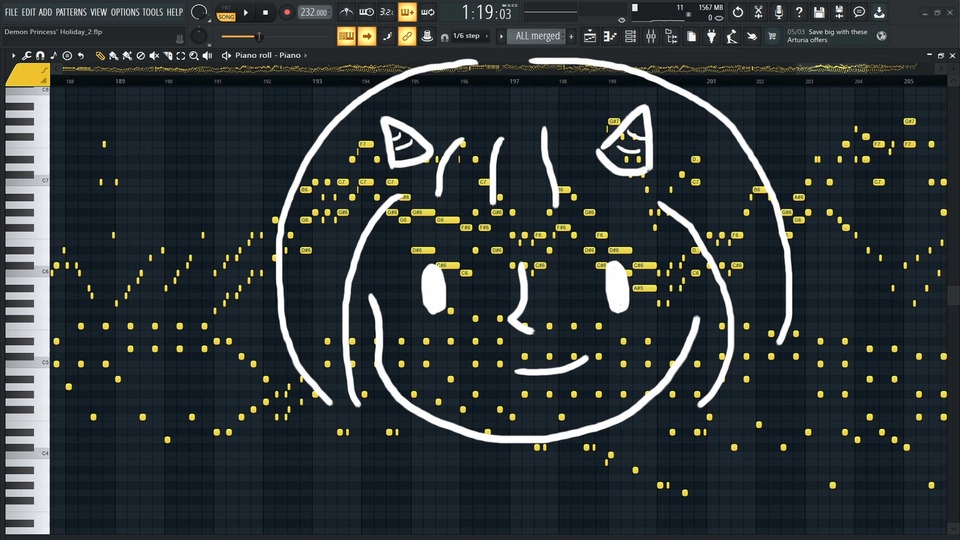The height and width of the screenshot is (540, 960).
Task: Open the FILE menu
Action: 11,12
